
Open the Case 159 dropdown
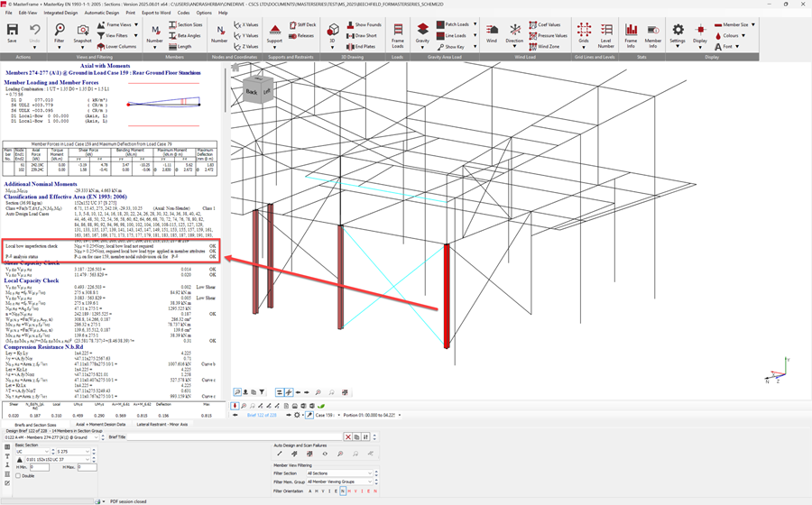(x=338, y=415)
